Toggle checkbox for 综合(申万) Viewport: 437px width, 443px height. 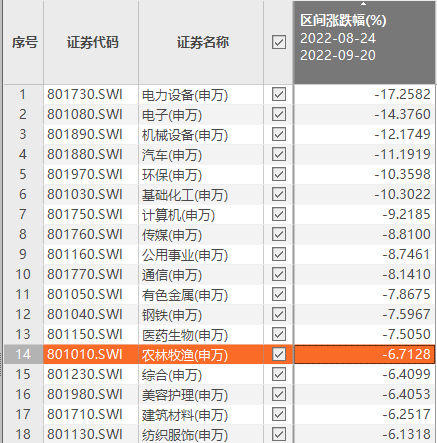[279, 374]
